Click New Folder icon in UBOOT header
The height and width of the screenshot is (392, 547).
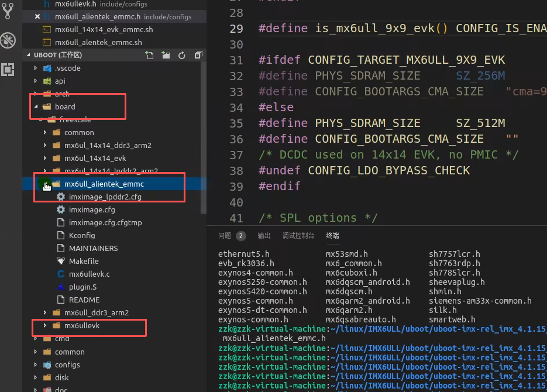click(x=166, y=55)
